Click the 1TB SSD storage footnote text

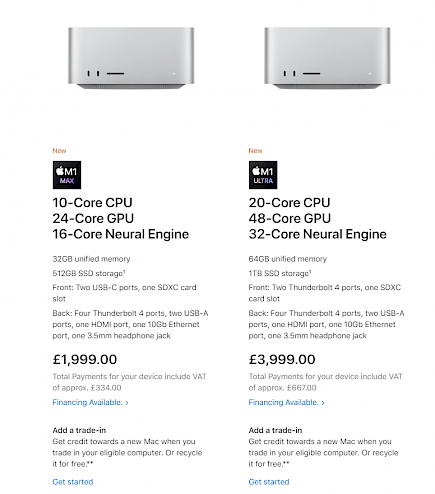coord(280,273)
